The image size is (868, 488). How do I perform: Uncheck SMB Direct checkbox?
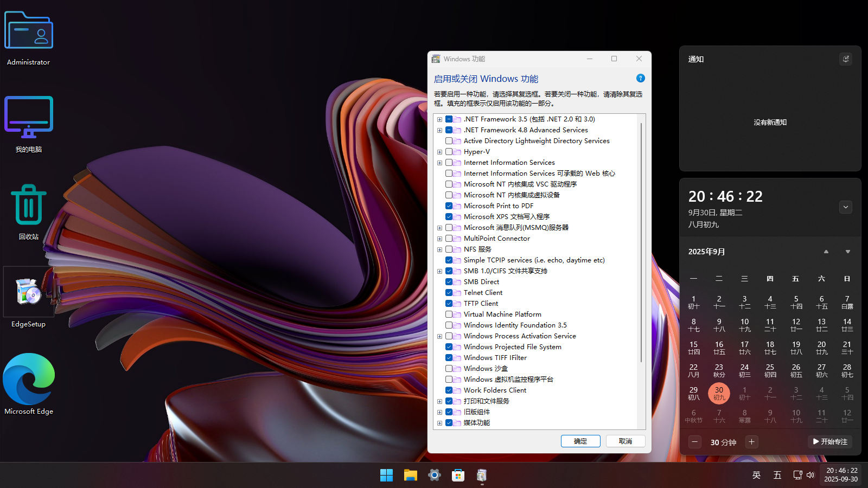pyautogui.click(x=449, y=282)
